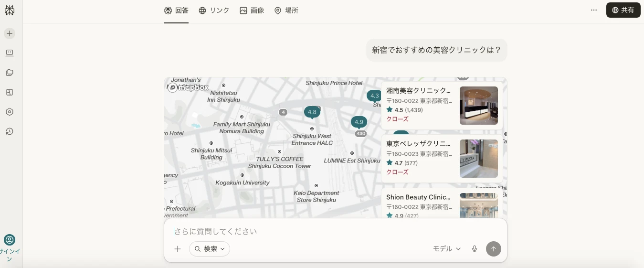Click the route 430 road marker
This screenshot has width=644, height=268.
[361, 134]
